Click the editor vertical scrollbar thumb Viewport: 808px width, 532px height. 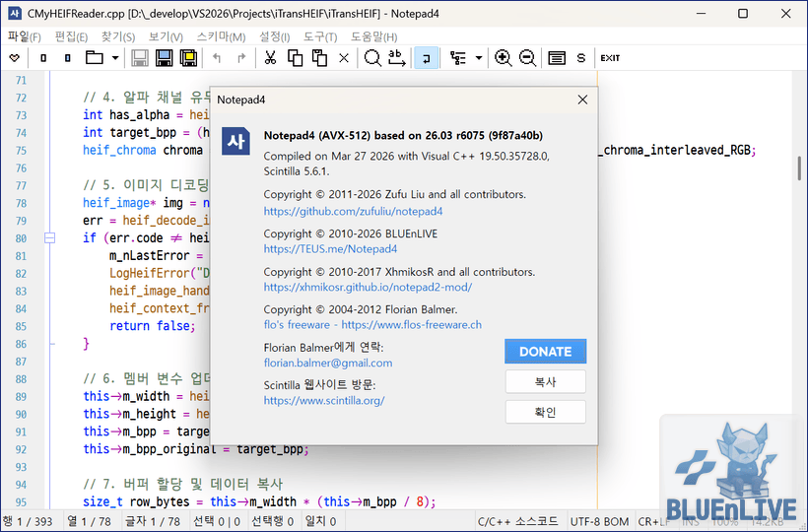tap(799, 167)
